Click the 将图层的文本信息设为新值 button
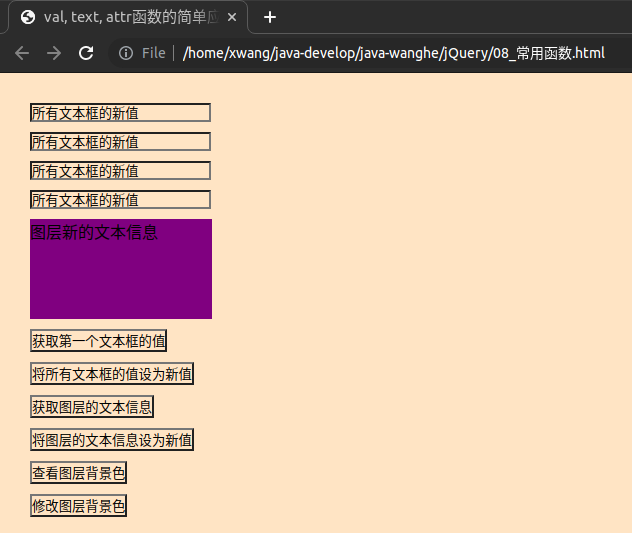Image resolution: width=632 pixels, height=533 pixels. click(112, 440)
